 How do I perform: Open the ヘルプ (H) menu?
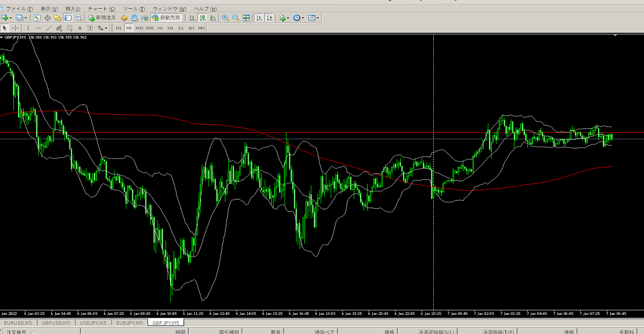[x=205, y=9]
